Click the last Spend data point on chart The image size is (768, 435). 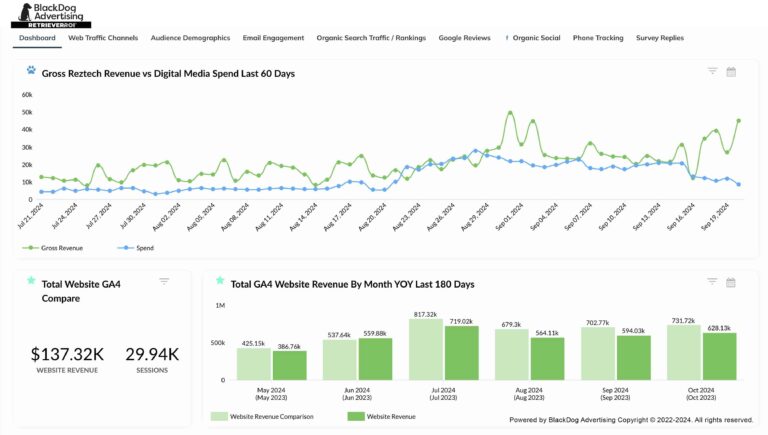point(739,185)
